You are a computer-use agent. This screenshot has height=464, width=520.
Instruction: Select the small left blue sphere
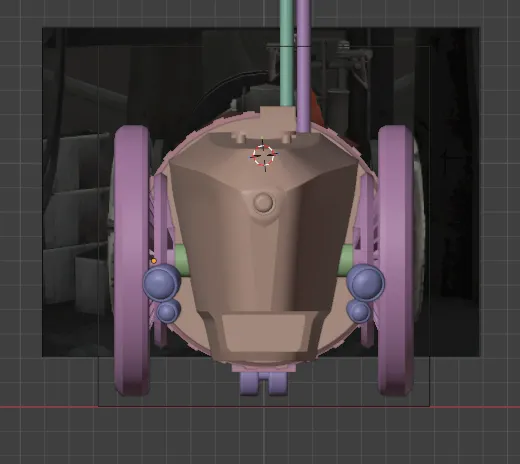[168, 311]
